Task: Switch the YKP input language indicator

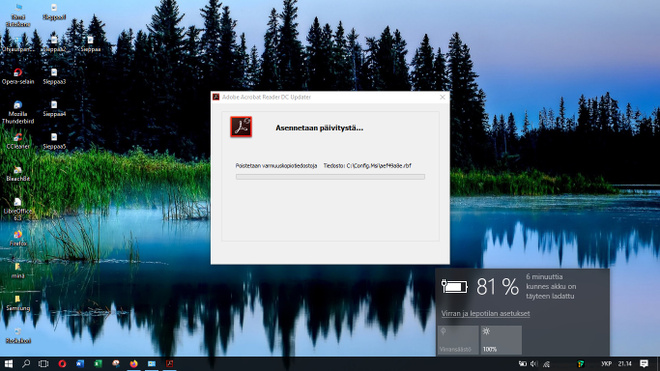Action: pos(606,364)
